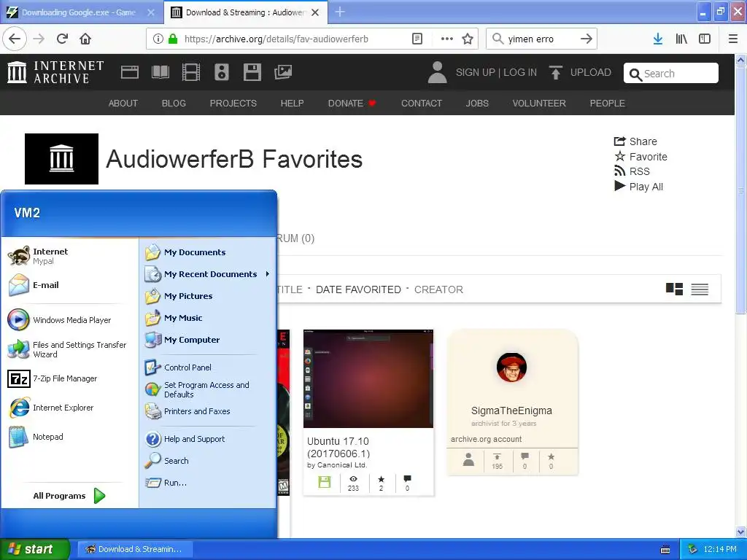Click the browser Back arrow button
The width and height of the screenshot is (747, 560).
(x=15, y=39)
